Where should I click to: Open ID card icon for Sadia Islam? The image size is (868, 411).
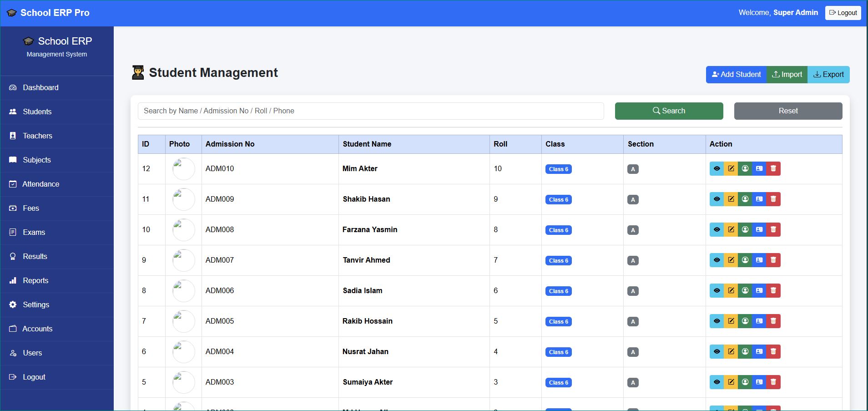point(759,291)
